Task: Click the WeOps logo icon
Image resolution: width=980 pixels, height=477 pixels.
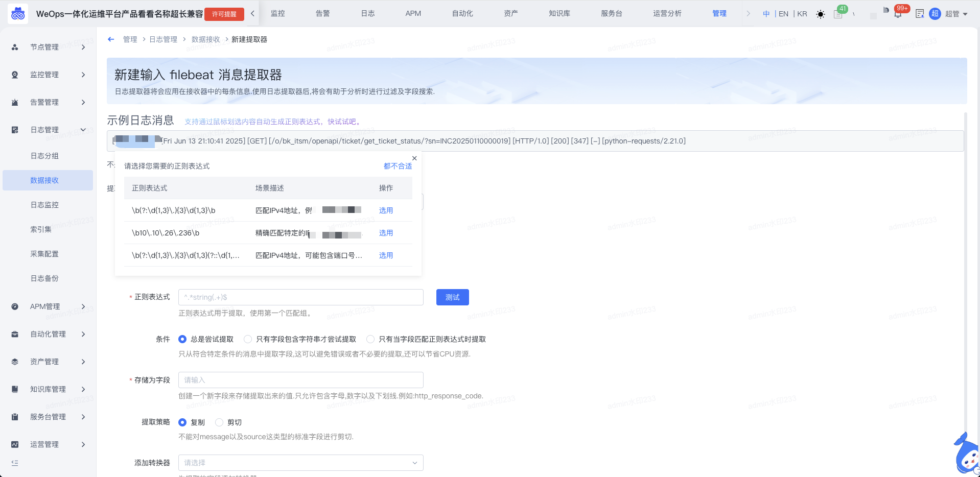Action: tap(18, 14)
